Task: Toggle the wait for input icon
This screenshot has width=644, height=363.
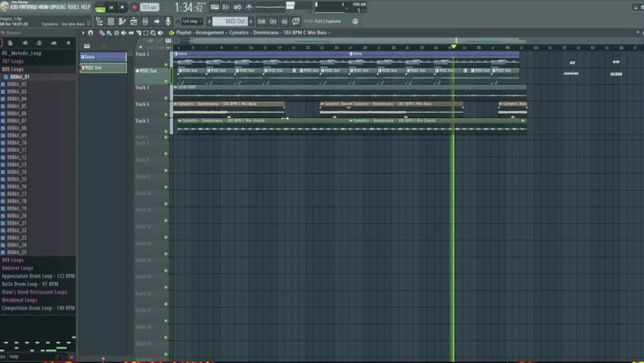Action: pyautogui.click(x=237, y=7)
